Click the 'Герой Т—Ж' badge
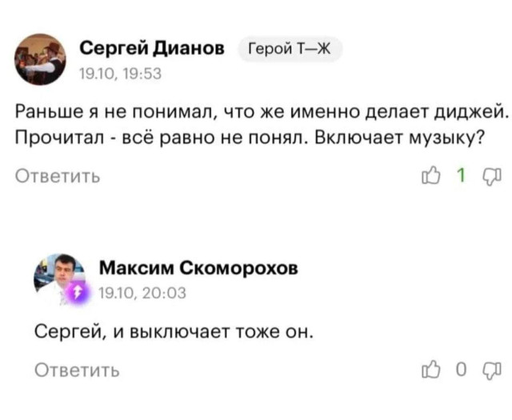This screenshot has height=420, width=512. (290, 50)
